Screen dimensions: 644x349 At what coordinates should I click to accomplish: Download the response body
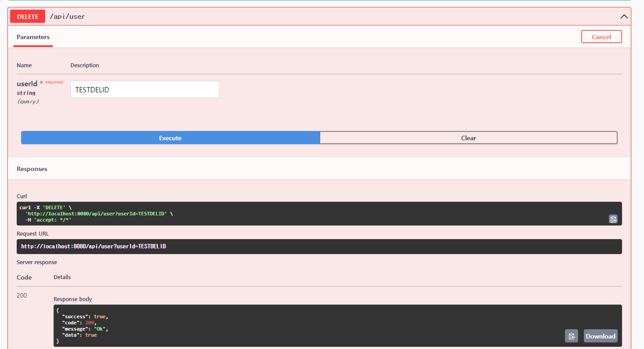coord(601,336)
